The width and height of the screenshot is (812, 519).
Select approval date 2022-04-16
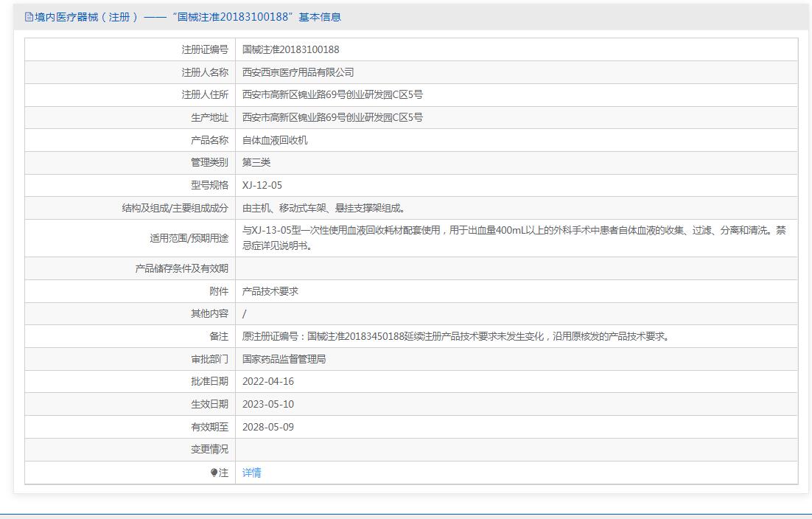click(268, 381)
